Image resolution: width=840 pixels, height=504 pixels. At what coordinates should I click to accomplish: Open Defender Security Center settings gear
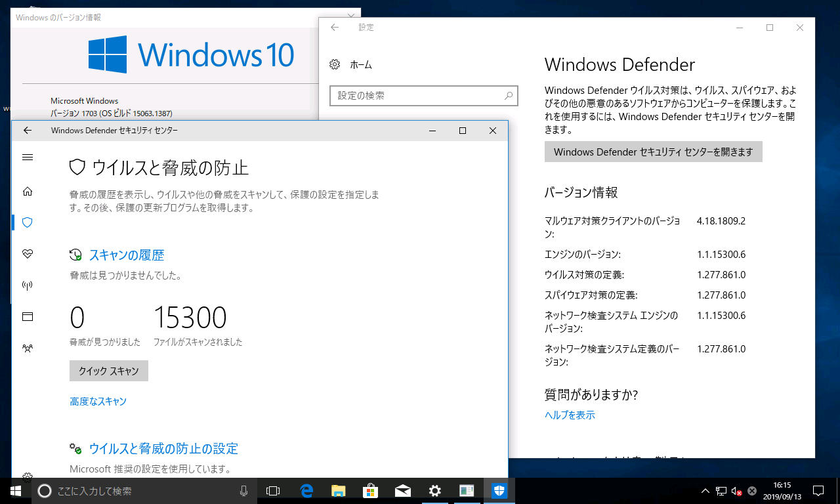28,476
